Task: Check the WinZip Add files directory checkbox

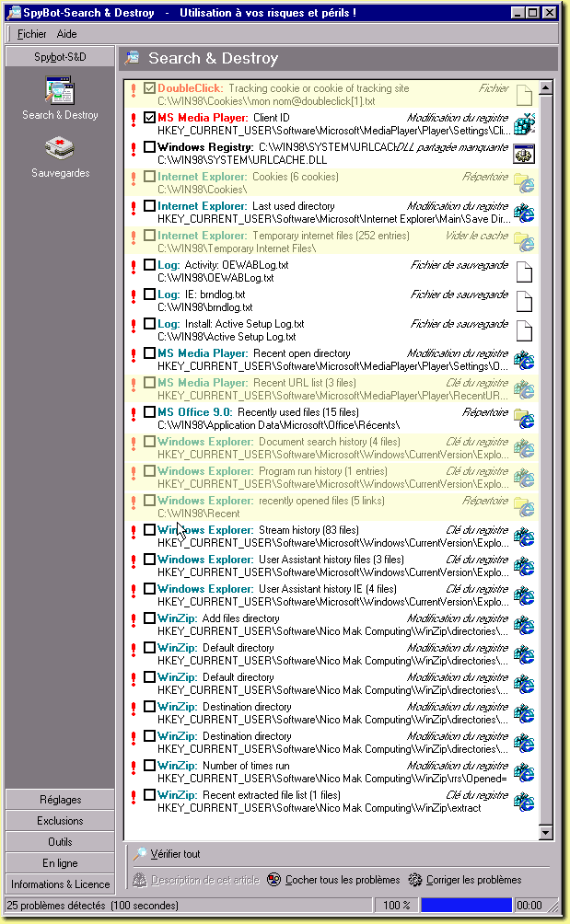Action: [x=149, y=618]
